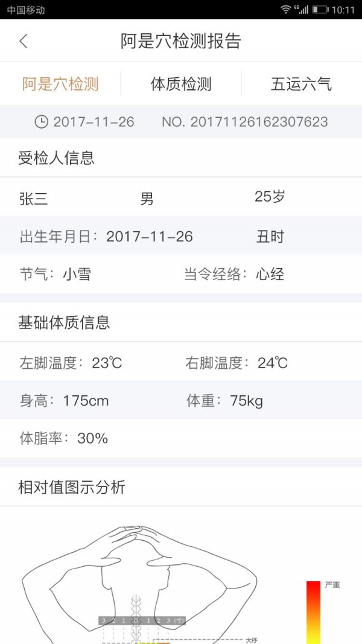Tap the back arrow icon
This screenshot has width=362, height=644.
pos(24,41)
